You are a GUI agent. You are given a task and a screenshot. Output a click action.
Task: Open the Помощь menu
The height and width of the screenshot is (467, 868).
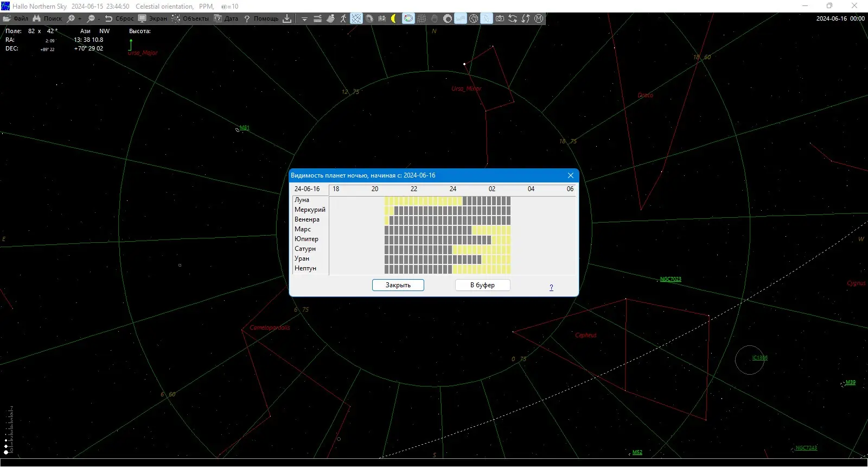click(261, 18)
